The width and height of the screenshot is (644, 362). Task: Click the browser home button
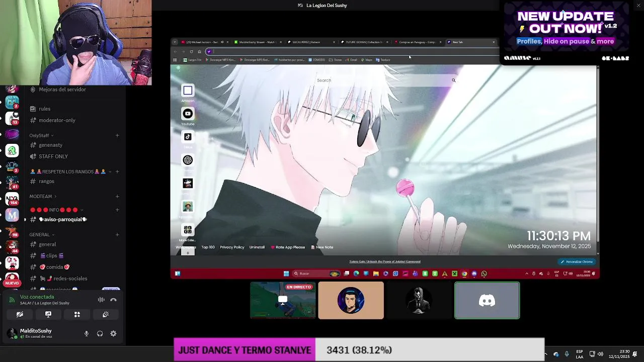click(199, 51)
